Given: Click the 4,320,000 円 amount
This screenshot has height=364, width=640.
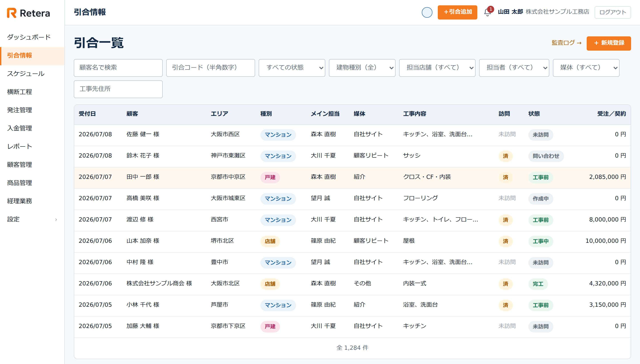Looking at the screenshot, I should (608, 283).
